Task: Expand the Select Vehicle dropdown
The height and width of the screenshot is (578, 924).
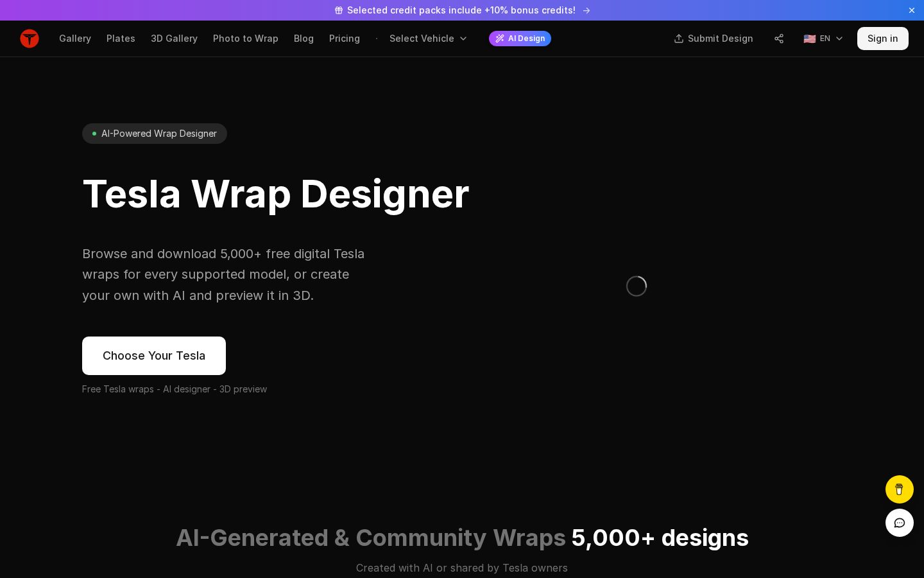Action: (428, 39)
